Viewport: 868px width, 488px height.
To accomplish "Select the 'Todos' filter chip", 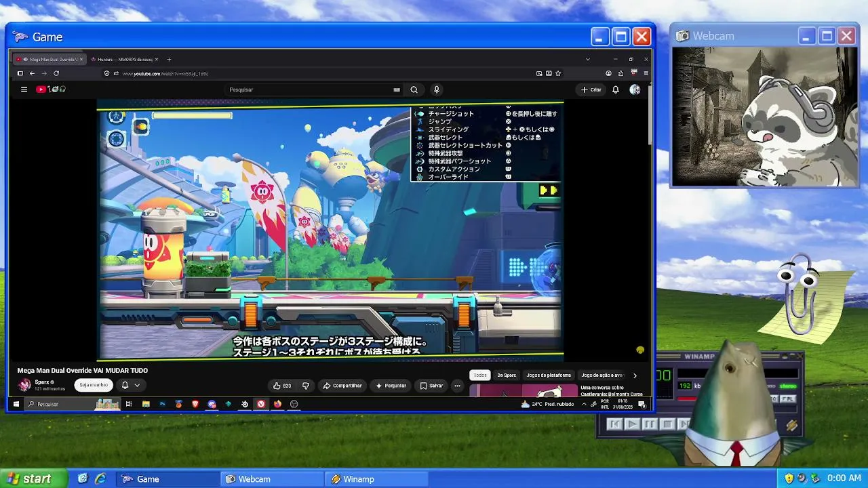I will click(x=480, y=375).
